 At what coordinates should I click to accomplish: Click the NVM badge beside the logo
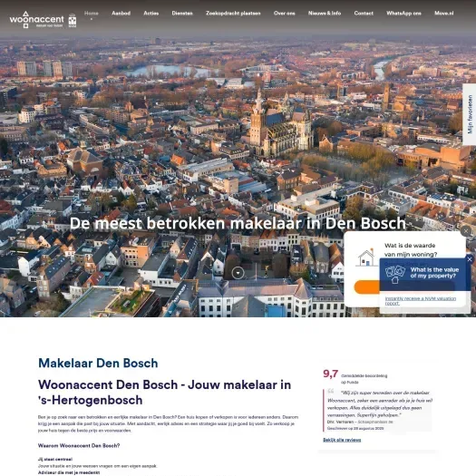73,21
